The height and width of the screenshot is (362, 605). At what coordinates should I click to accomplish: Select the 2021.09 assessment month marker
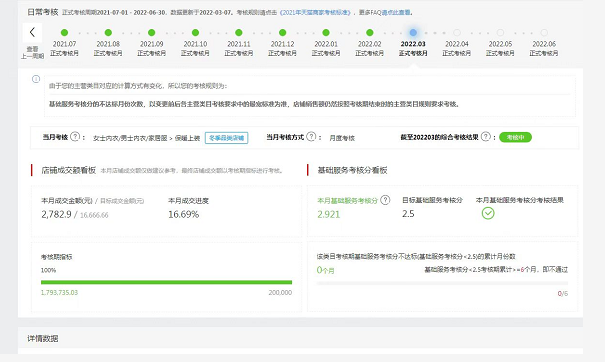(x=152, y=33)
